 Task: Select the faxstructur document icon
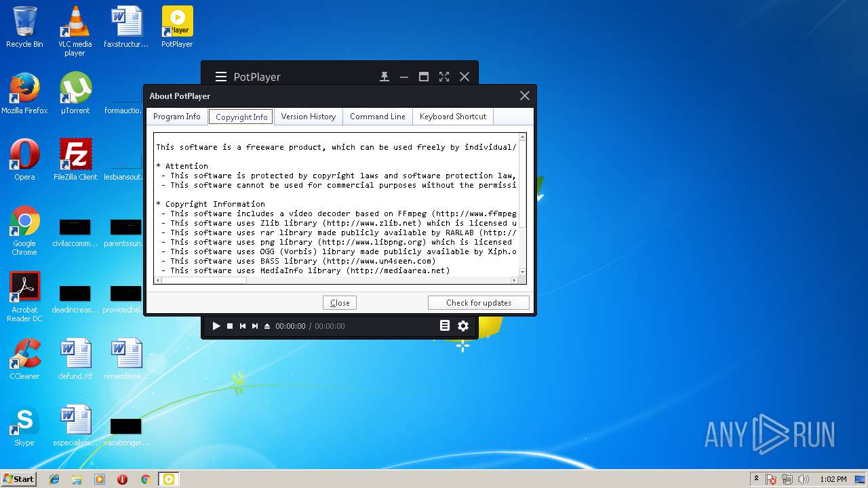point(126,27)
